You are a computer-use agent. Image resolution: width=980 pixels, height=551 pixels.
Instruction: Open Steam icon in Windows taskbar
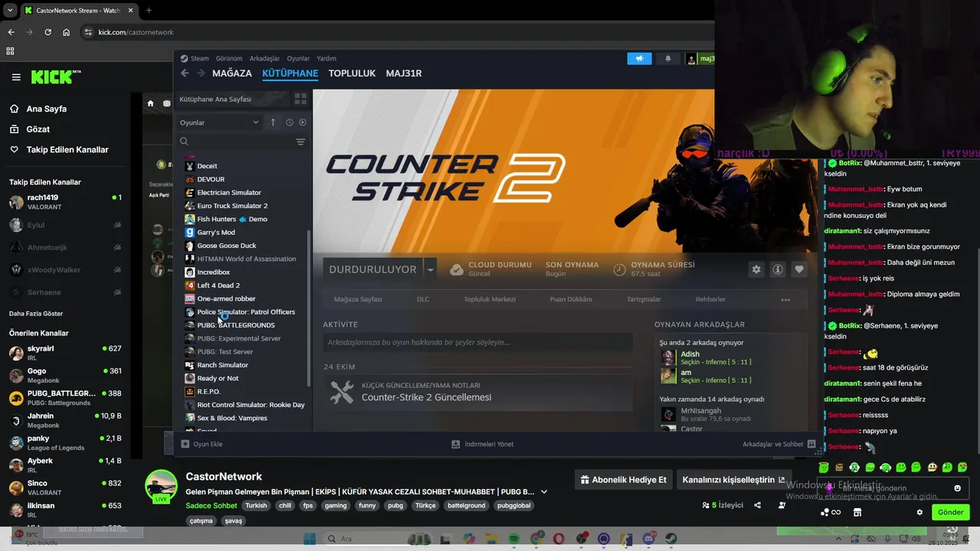pyautogui.click(x=671, y=540)
